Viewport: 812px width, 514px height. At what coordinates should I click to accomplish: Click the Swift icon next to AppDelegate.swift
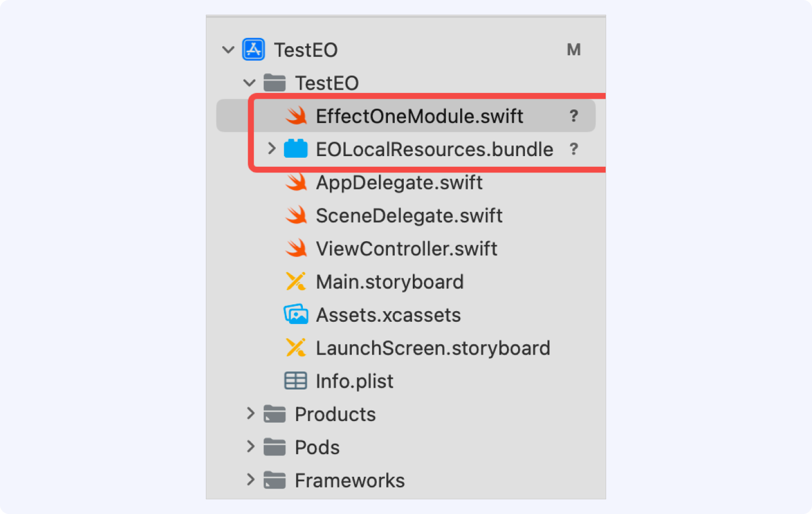tap(296, 182)
